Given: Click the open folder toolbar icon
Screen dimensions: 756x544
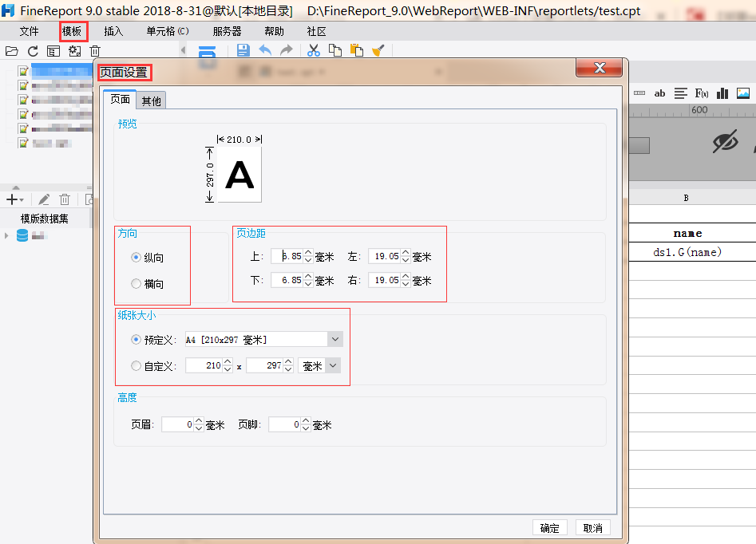Looking at the screenshot, I should [x=11, y=51].
